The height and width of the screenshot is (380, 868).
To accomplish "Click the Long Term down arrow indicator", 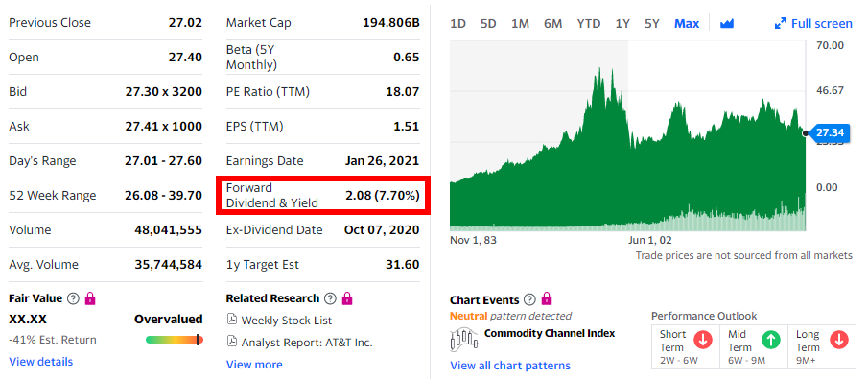I will coord(838,340).
